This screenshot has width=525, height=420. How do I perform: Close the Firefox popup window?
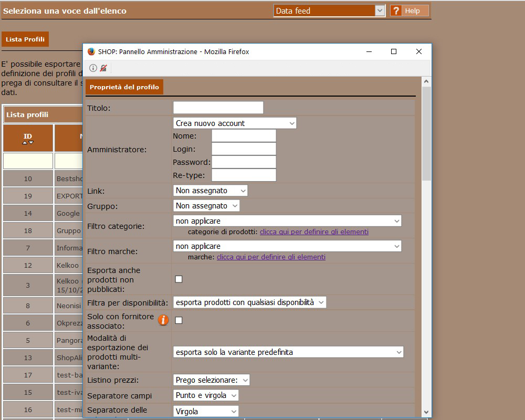tap(418, 51)
